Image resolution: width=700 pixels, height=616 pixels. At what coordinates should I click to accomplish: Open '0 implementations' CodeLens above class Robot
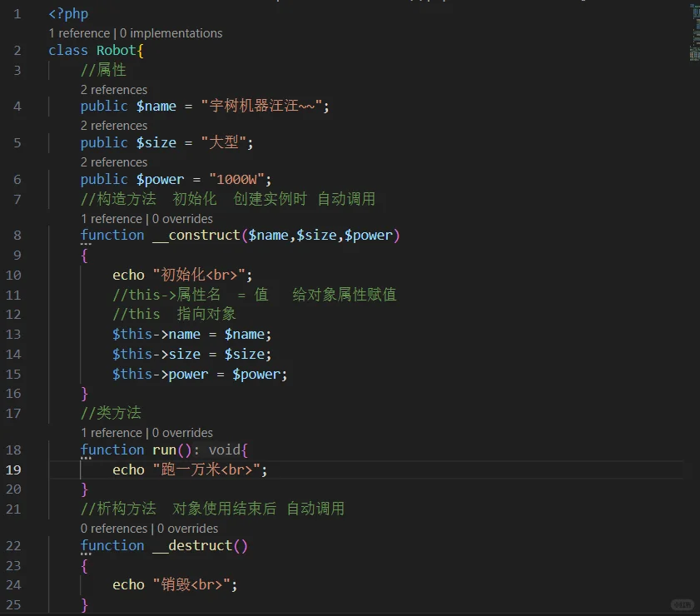click(171, 33)
